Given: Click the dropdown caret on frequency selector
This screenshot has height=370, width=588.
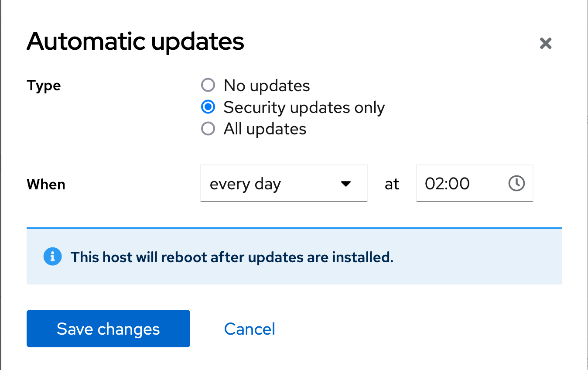Looking at the screenshot, I should point(345,184).
